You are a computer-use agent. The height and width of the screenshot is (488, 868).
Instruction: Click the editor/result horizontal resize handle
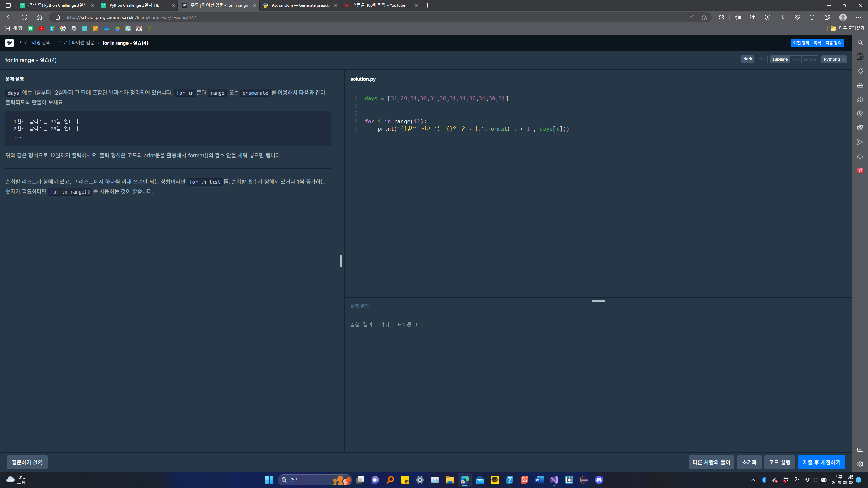pos(598,300)
